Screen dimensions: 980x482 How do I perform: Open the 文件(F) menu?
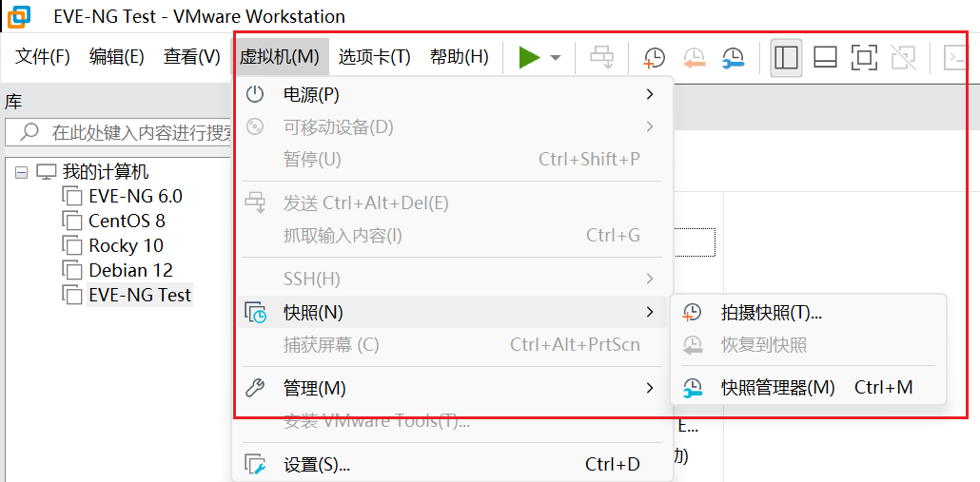(x=43, y=57)
